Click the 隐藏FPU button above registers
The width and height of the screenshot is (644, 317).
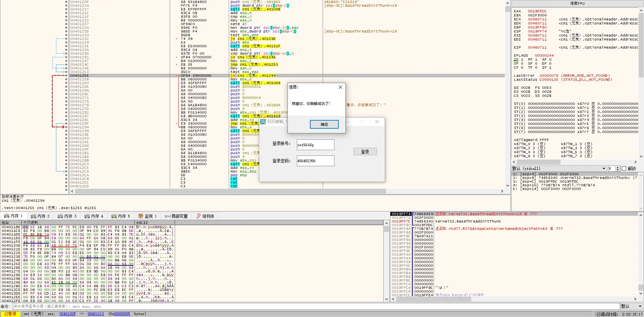577,3
